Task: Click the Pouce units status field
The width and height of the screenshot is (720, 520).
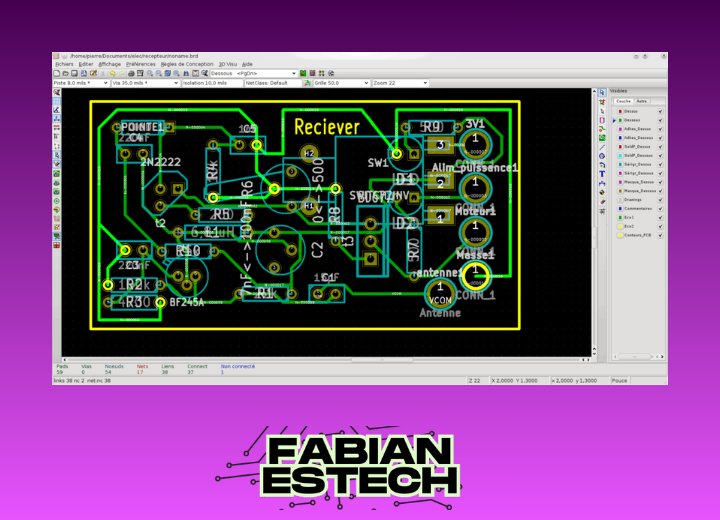Action: pyautogui.click(x=619, y=380)
